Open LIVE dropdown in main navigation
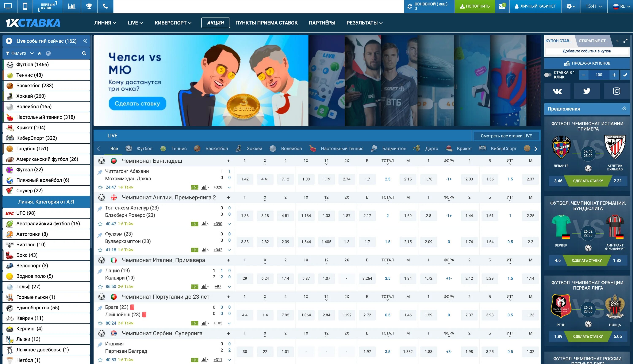Screen dimensions: 633x364 135,23
